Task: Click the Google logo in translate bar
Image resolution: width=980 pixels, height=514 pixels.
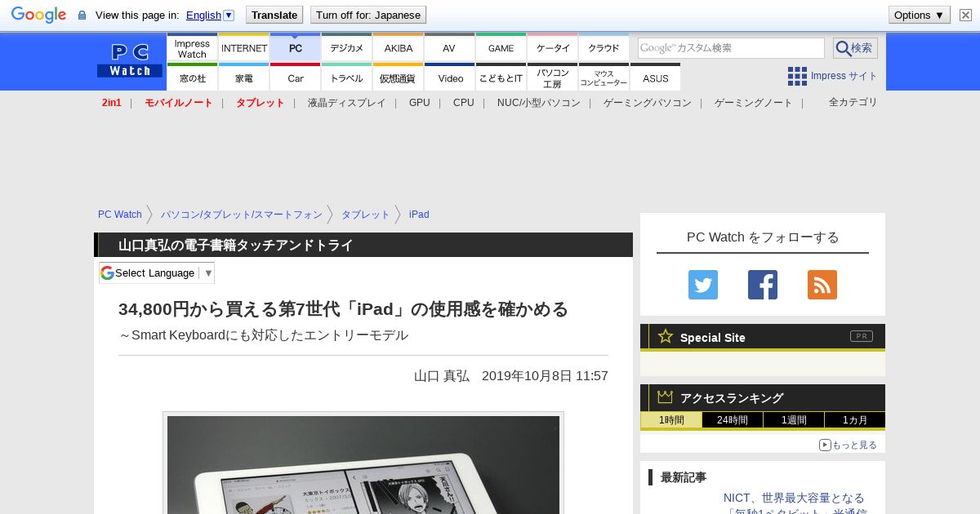Action: pos(38,15)
